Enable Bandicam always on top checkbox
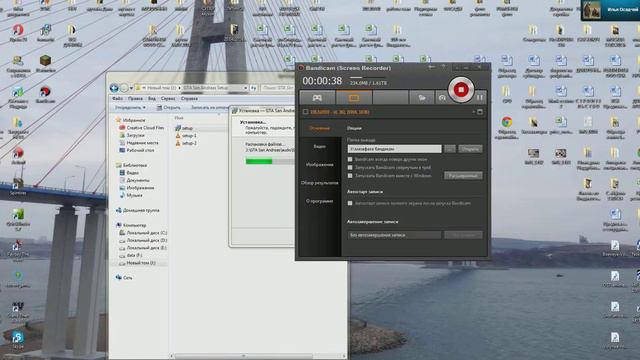Viewport: 640px width, 360px height. (350, 159)
